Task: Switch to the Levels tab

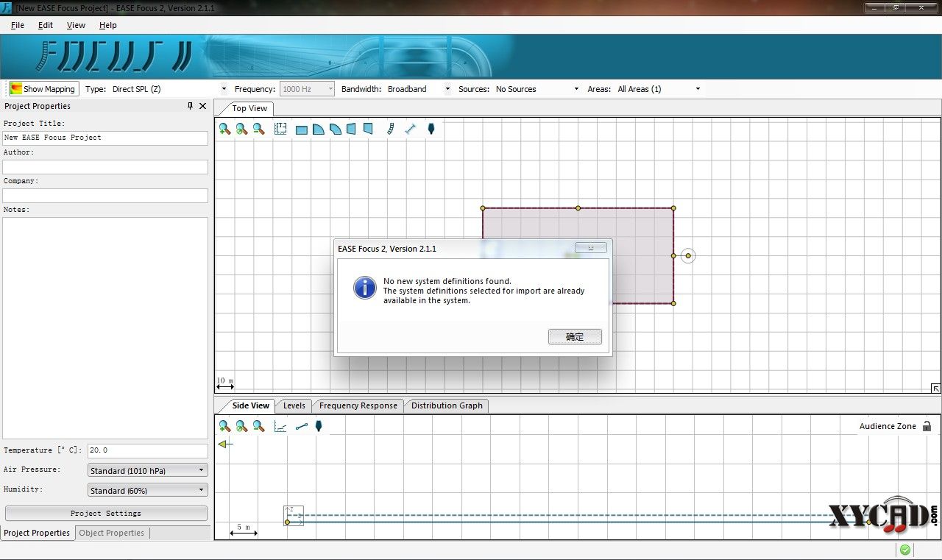Action: [x=294, y=405]
